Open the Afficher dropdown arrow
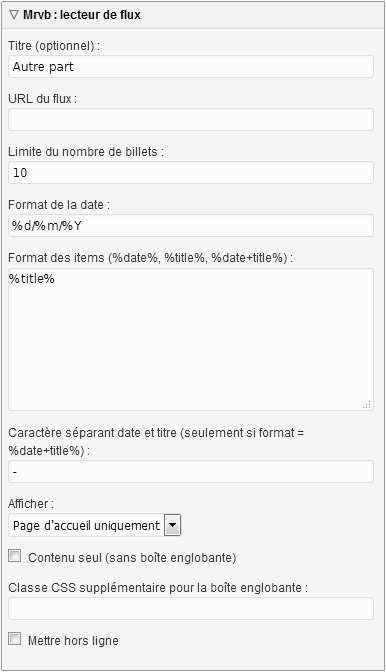Image resolution: width=386 pixels, height=672 pixels. tap(172, 525)
